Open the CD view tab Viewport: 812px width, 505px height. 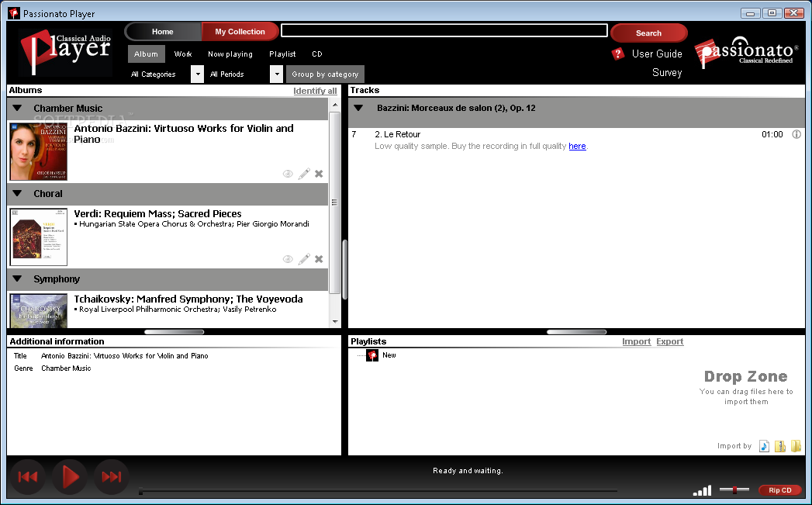[317, 54]
